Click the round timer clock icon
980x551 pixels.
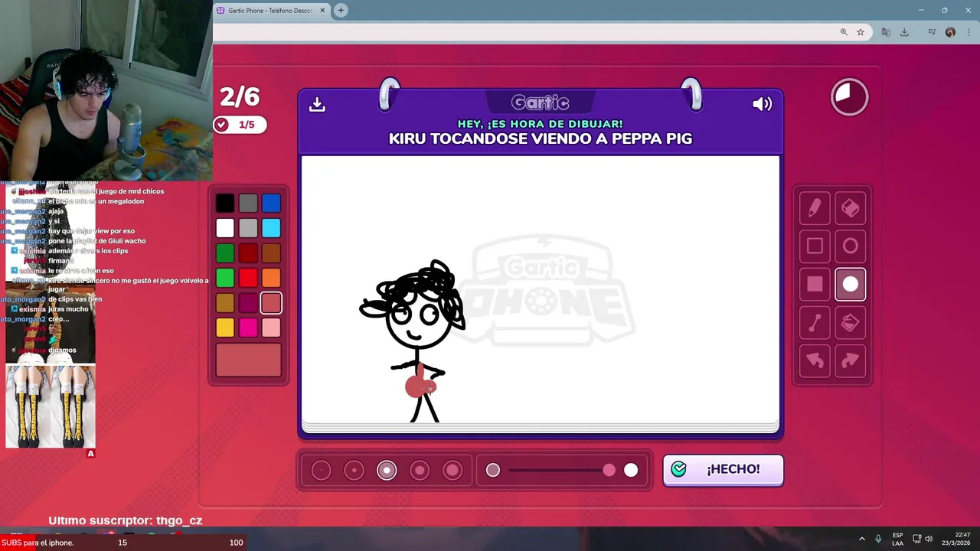849,96
